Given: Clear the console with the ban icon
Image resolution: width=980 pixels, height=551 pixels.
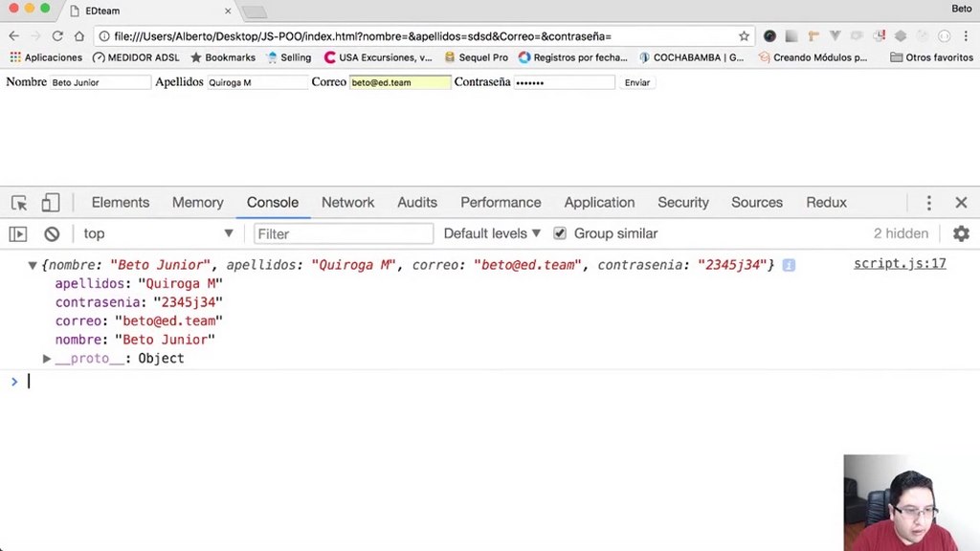Looking at the screenshot, I should 52,233.
